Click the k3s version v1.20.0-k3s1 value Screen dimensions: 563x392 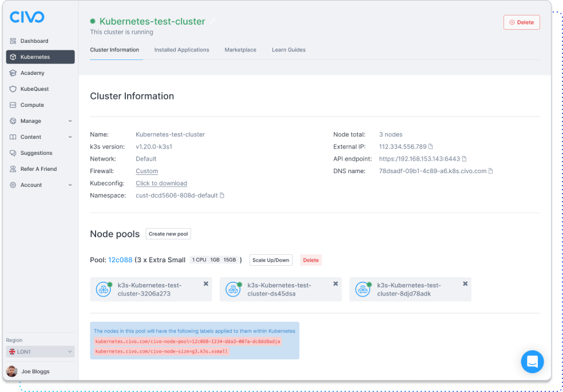tap(154, 147)
